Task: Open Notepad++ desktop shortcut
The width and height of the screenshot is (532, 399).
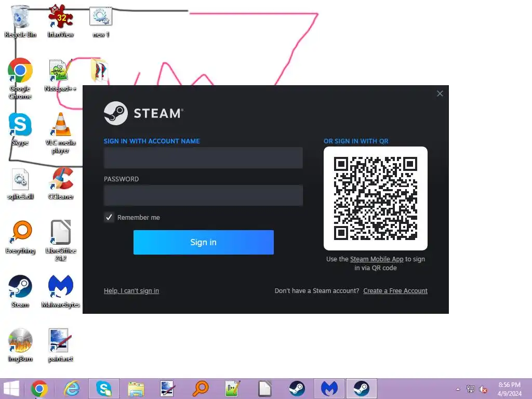Action: pyautogui.click(x=60, y=75)
